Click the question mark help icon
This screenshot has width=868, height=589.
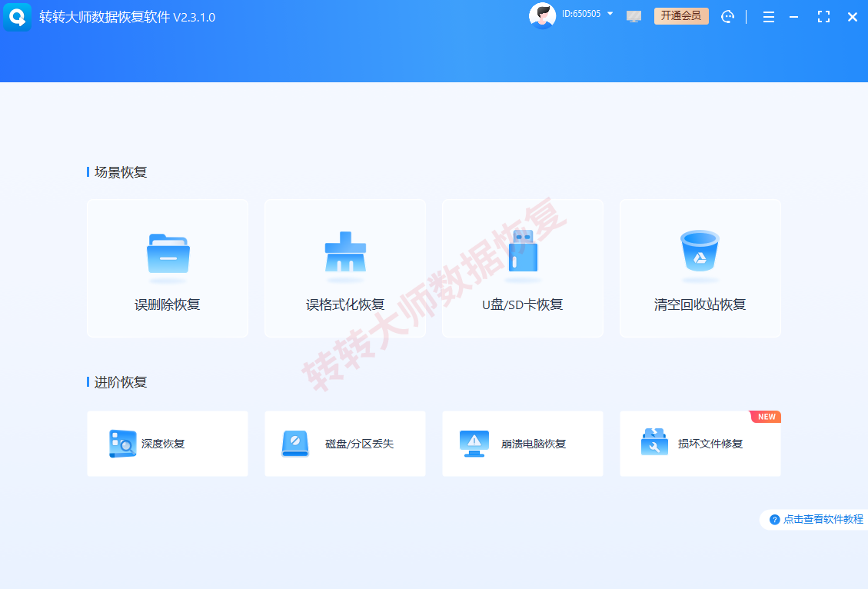(x=774, y=519)
